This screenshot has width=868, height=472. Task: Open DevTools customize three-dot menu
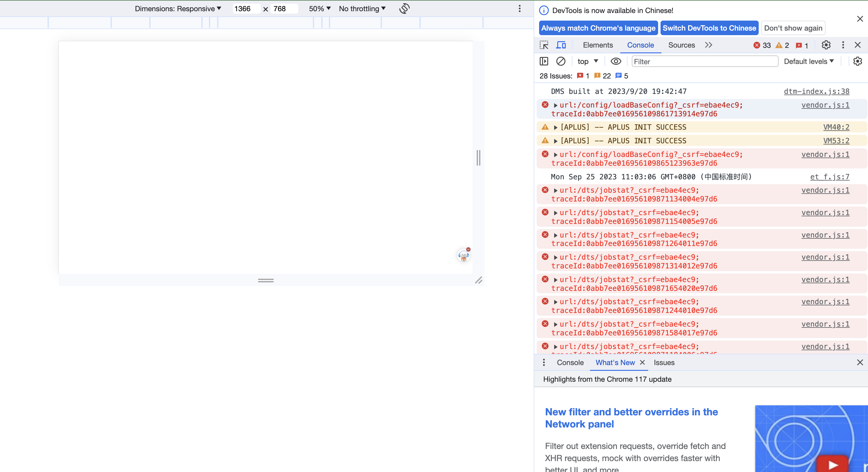tap(843, 45)
